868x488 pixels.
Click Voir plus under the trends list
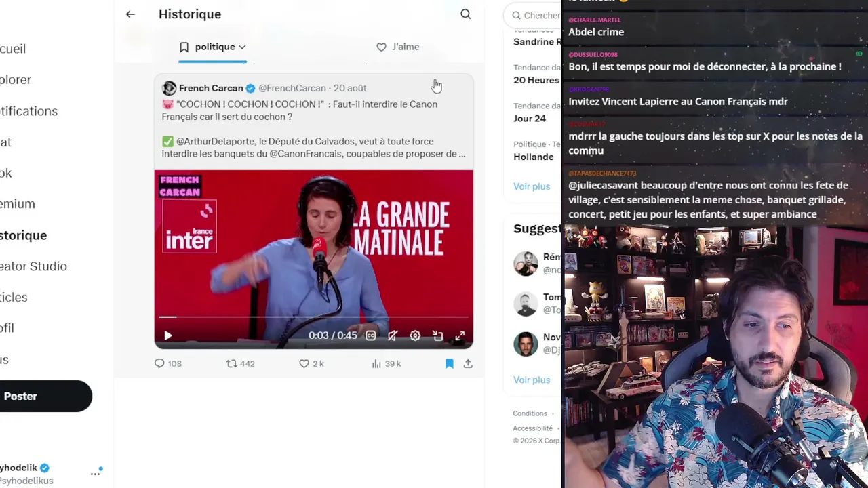click(532, 186)
